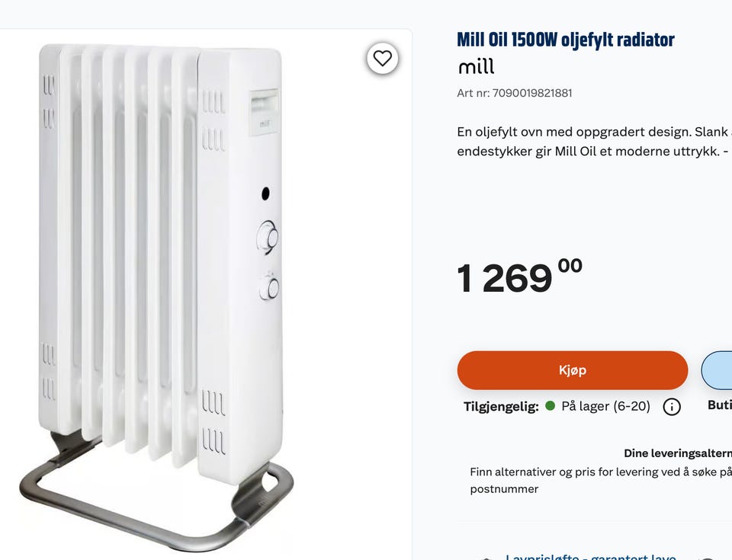
Task: Click the Dine leveringsalternativer heading
Action: tap(677, 453)
